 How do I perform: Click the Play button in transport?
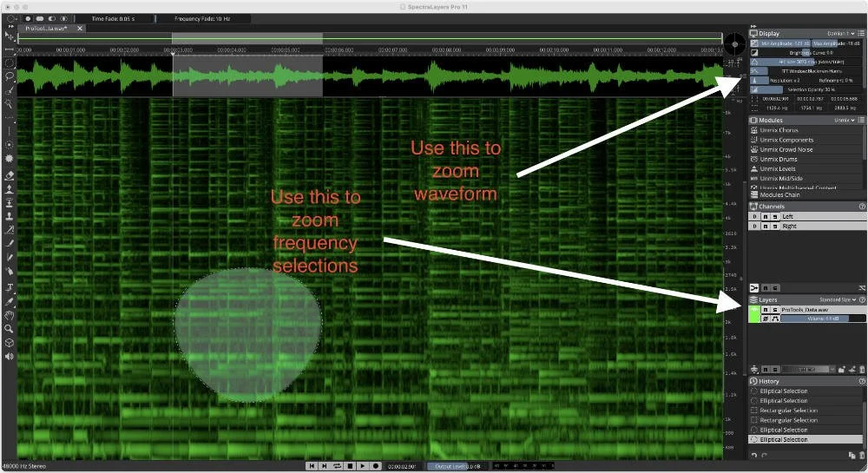pos(363,466)
